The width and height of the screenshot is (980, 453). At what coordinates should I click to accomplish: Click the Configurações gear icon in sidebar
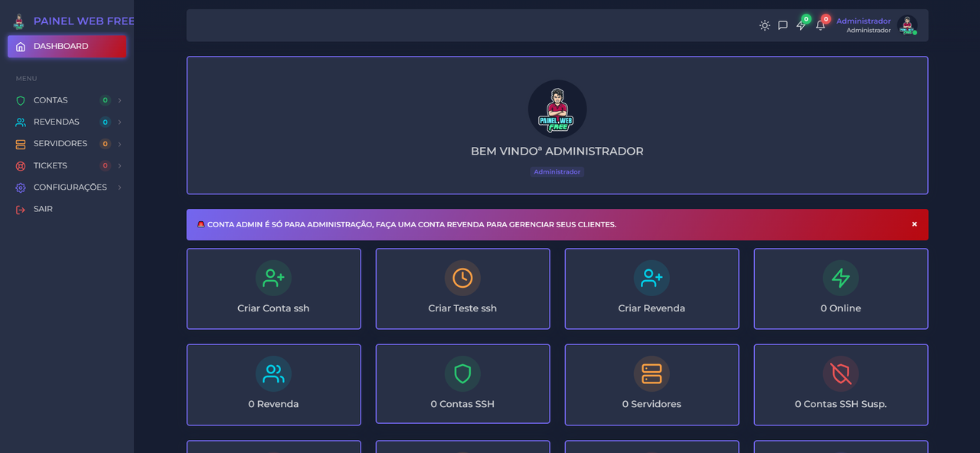21,187
